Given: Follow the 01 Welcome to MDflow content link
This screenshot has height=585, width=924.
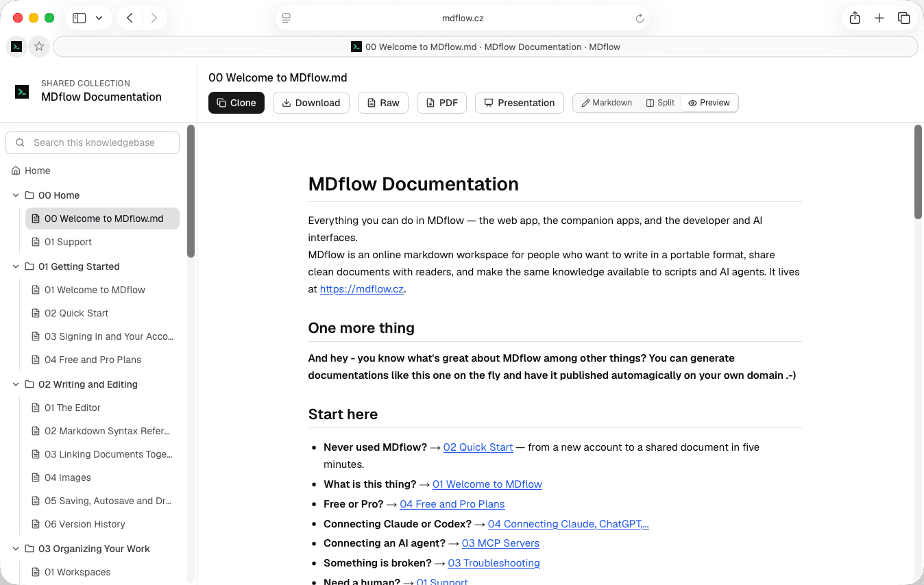Looking at the screenshot, I should coord(487,484).
